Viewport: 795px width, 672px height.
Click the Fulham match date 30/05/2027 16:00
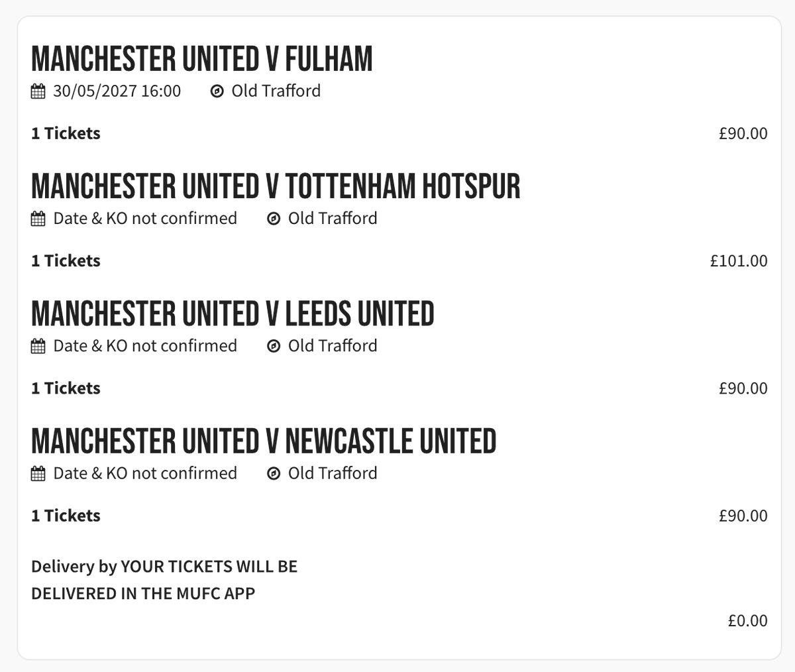(117, 91)
